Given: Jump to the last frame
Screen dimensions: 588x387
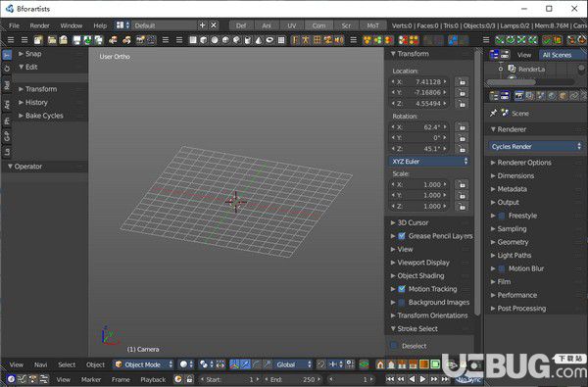Looking at the screenshot, I should pos(445,379).
